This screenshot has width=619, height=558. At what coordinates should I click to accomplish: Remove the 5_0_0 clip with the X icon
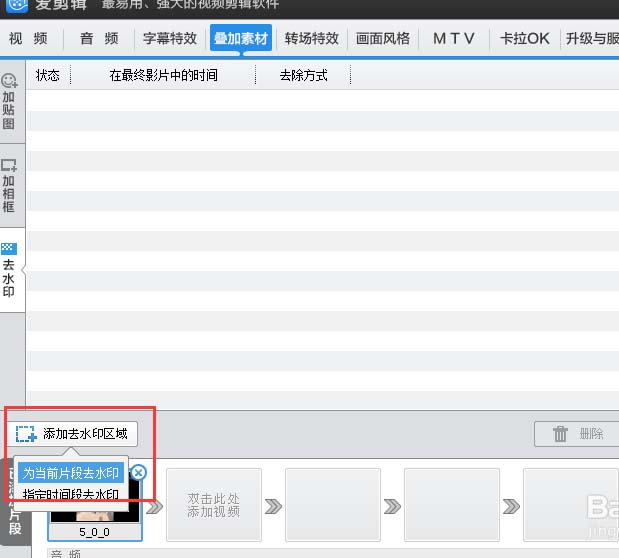point(139,472)
